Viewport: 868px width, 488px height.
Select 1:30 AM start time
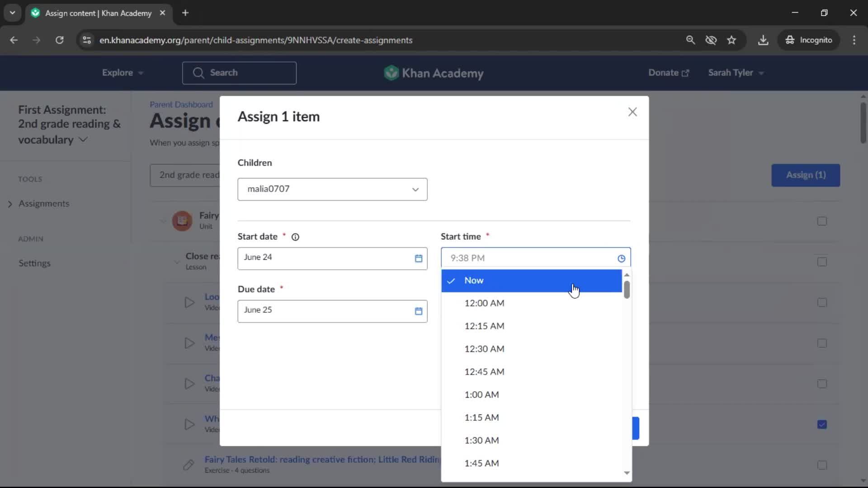(x=532, y=441)
